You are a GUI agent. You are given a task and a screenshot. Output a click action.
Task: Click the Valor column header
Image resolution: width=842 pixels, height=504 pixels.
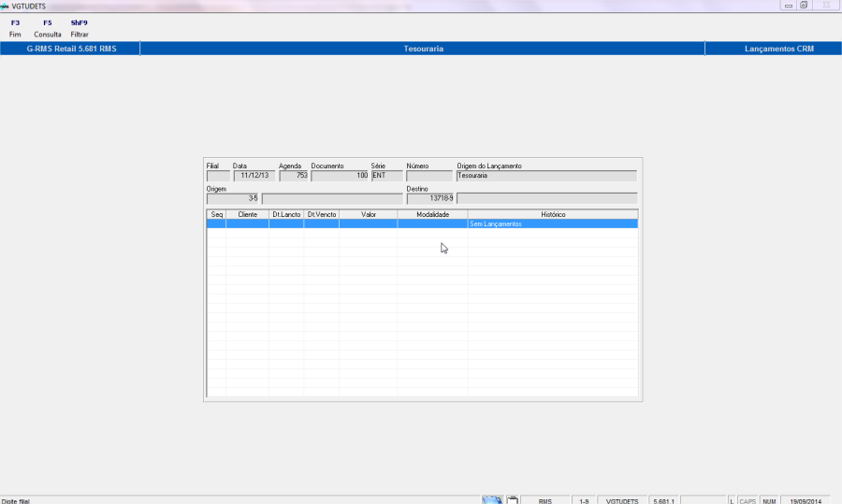point(369,214)
